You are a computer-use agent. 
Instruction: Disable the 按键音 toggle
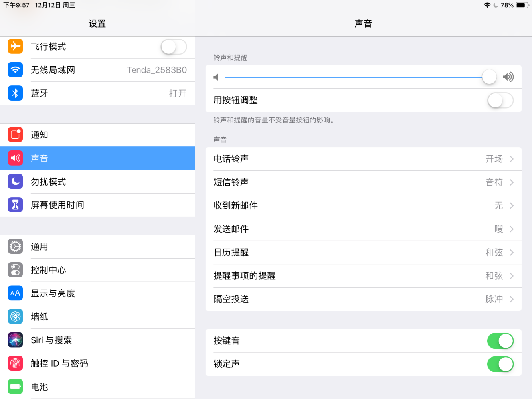(500, 341)
